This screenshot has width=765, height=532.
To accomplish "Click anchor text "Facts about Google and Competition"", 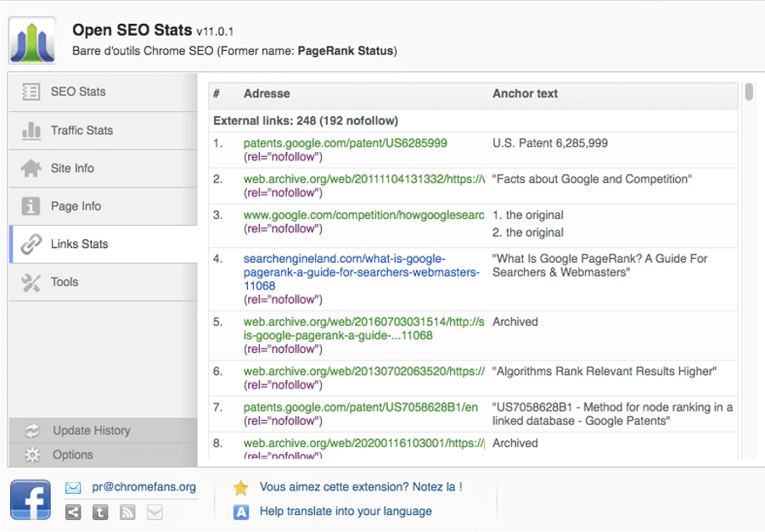I will 592,179.
